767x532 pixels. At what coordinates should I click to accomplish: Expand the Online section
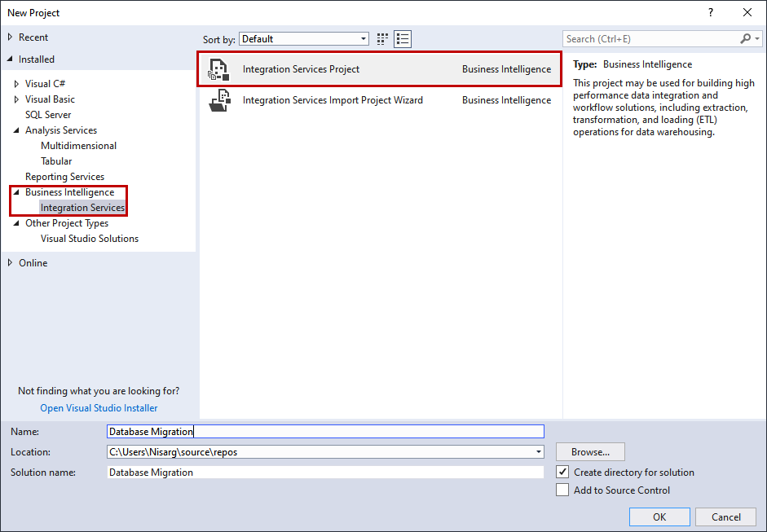click(x=10, y=263)
